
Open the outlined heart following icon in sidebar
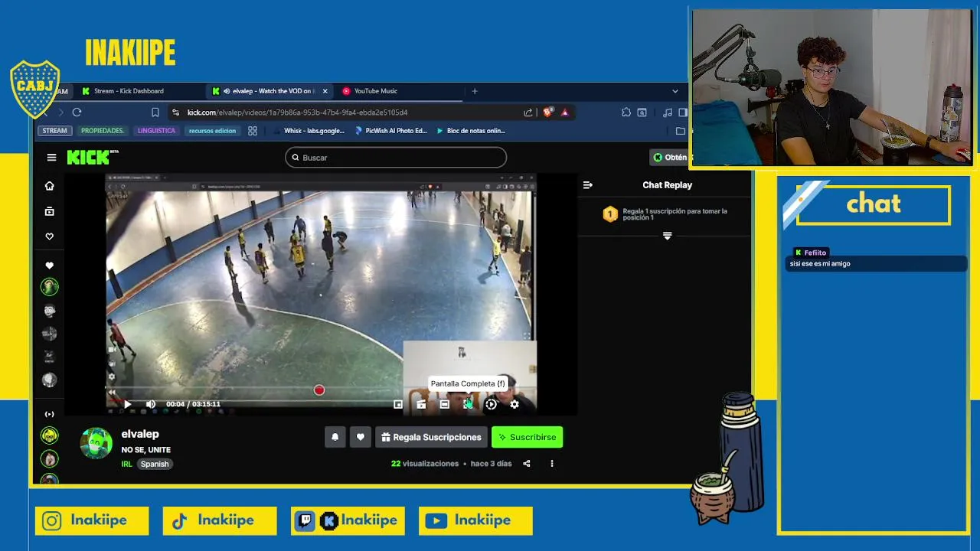[x=50, y=236]
